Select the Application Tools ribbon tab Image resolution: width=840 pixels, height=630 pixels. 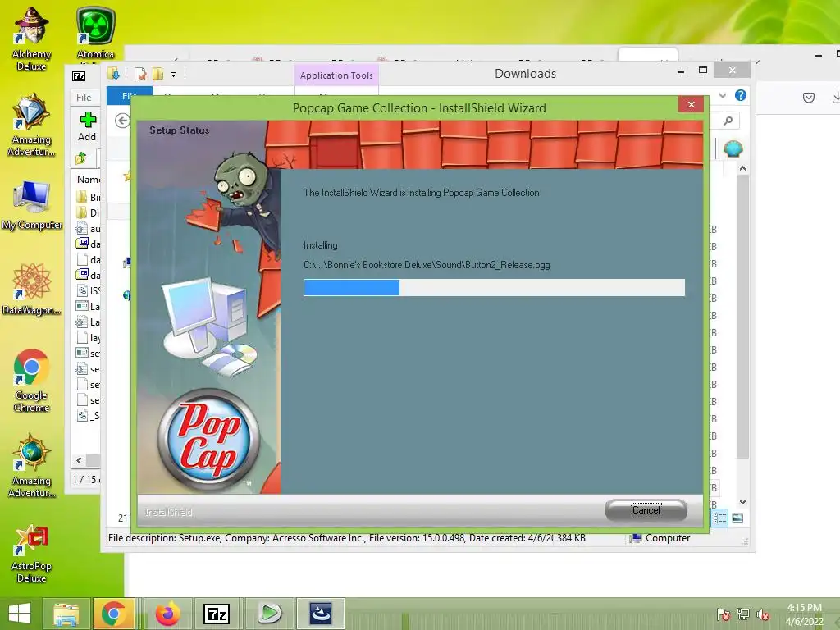pos(336,75)
